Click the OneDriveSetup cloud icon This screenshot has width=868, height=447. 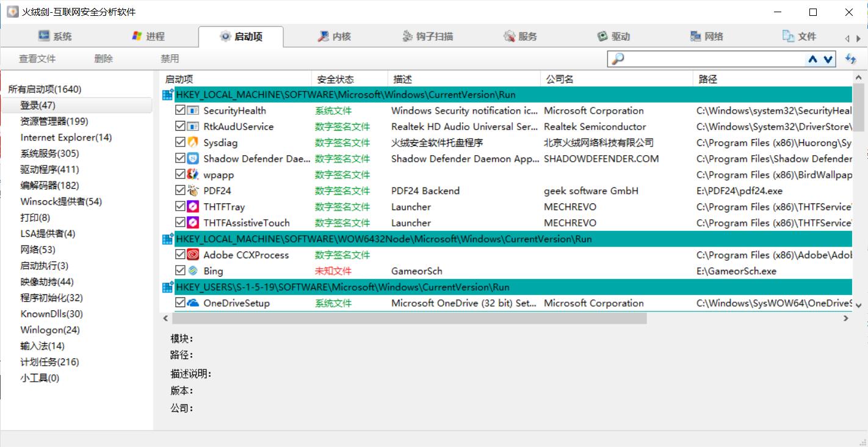[193, 303]
